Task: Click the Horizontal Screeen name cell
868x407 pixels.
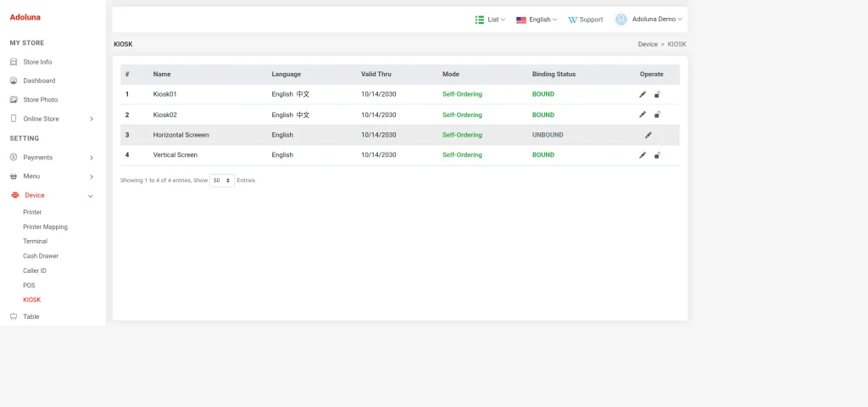Action: point(181,135)
